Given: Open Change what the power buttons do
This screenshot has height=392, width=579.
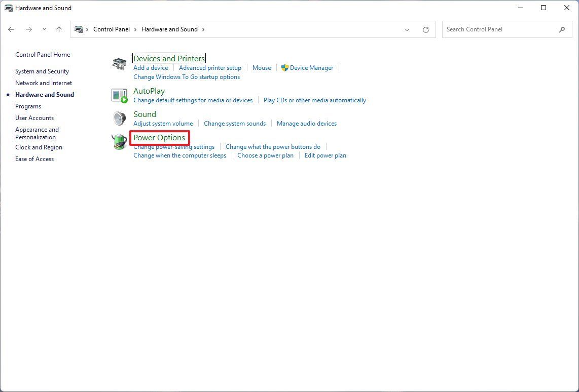Looking at the screenshot, I should (x=273, y=147).
